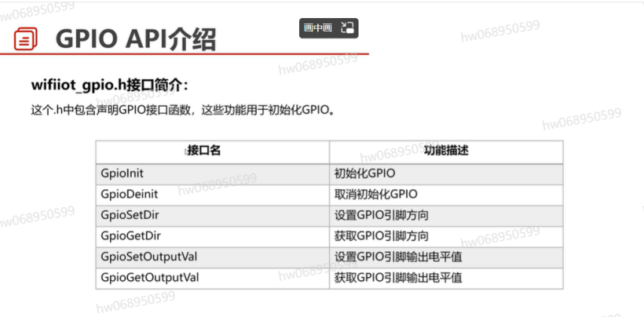This screenshot has width=644, height=317.
Task: Click the 获取GPIO引脚输出电平值 description cell
Action: (x=397, y=277)
